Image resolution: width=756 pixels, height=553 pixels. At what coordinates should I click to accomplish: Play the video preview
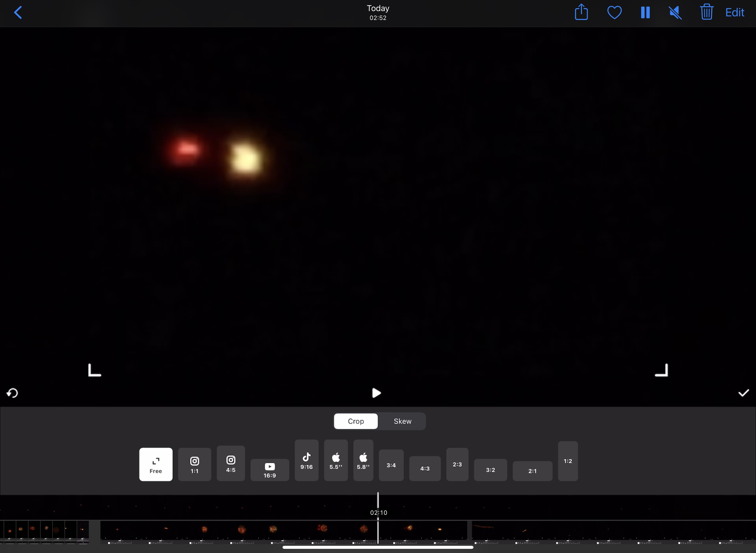pyautogui.click(x=376, y=393)
